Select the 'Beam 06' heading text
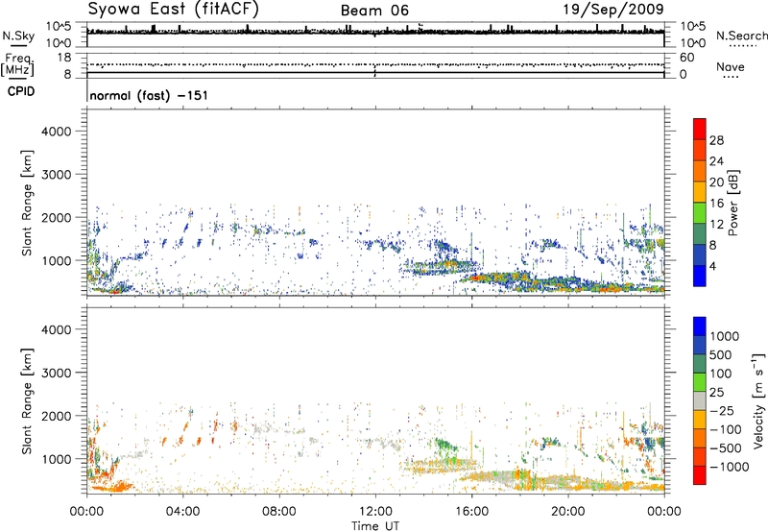Screen dimensions: 768x532 pos(374,11)
